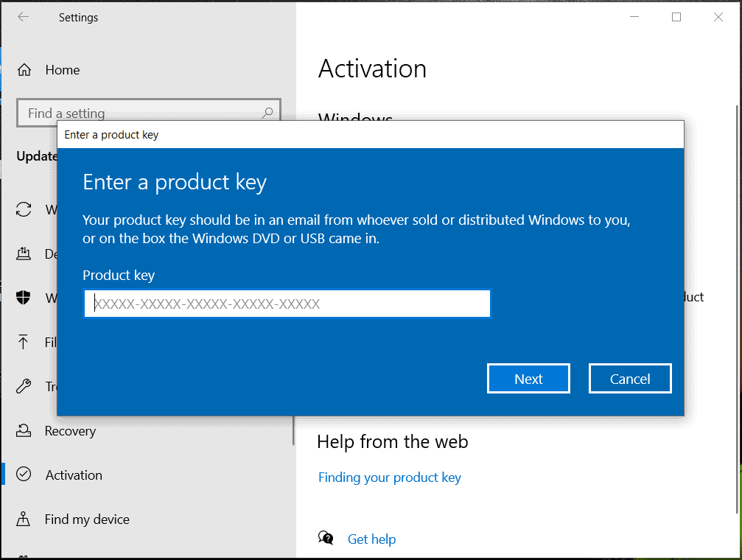Open Troubleshoot via the wrench icon
Viewport: 742px width, 560px height.
24,386
